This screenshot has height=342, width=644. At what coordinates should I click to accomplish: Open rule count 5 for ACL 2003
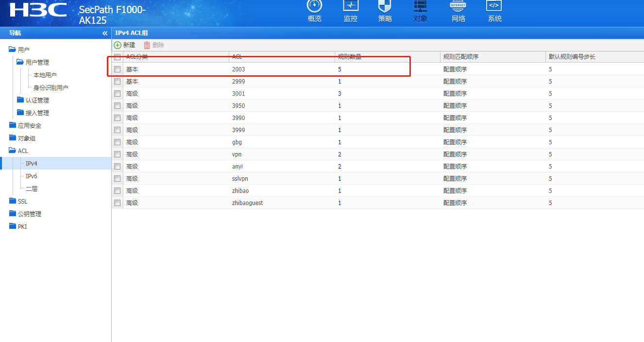pos(340,69)
